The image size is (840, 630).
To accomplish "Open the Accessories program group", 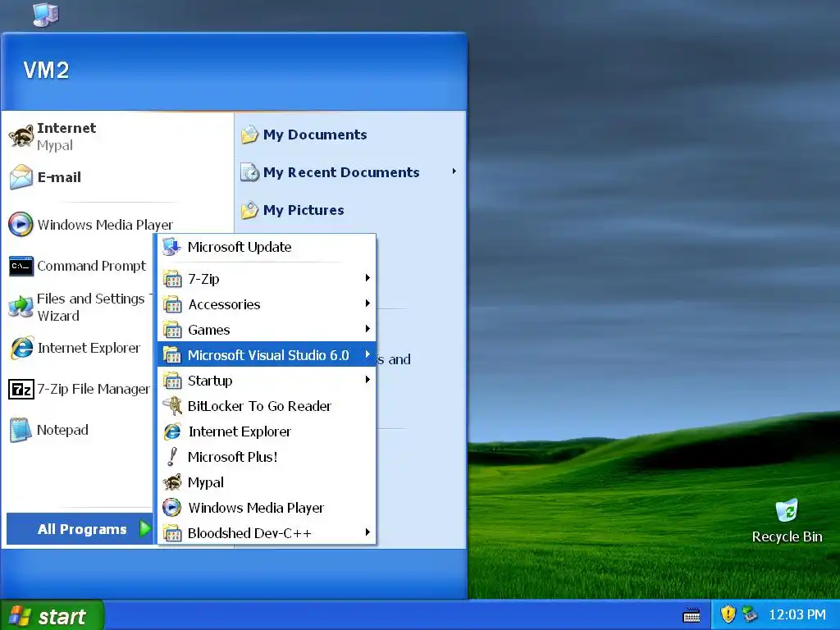I will click(267, 304).
